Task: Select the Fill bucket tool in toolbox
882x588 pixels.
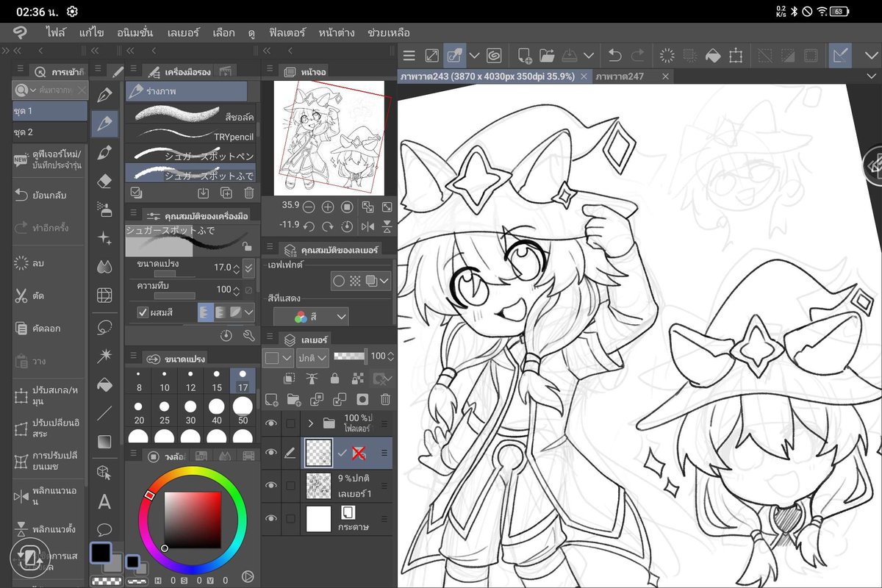Action: [104, 384]
